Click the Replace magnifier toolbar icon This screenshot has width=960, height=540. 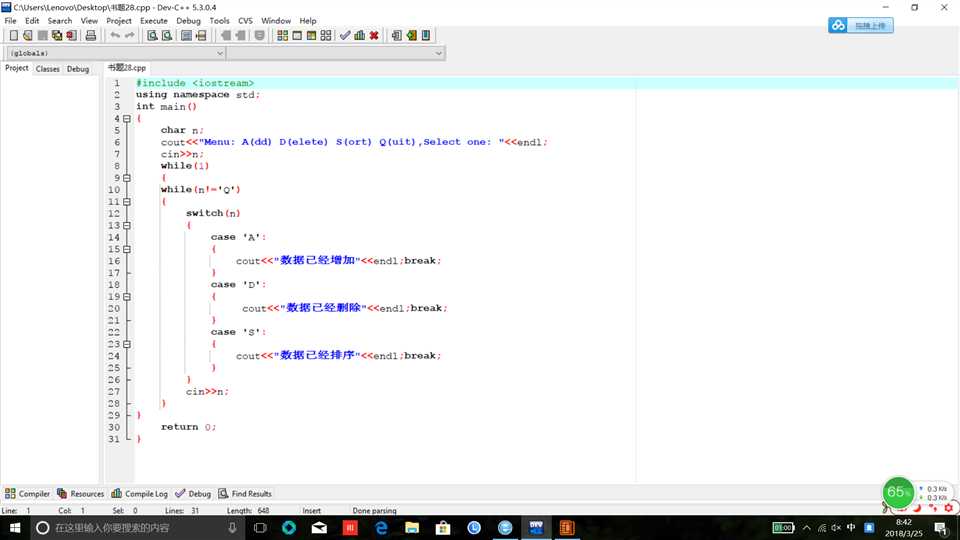(x=167, y=36)
